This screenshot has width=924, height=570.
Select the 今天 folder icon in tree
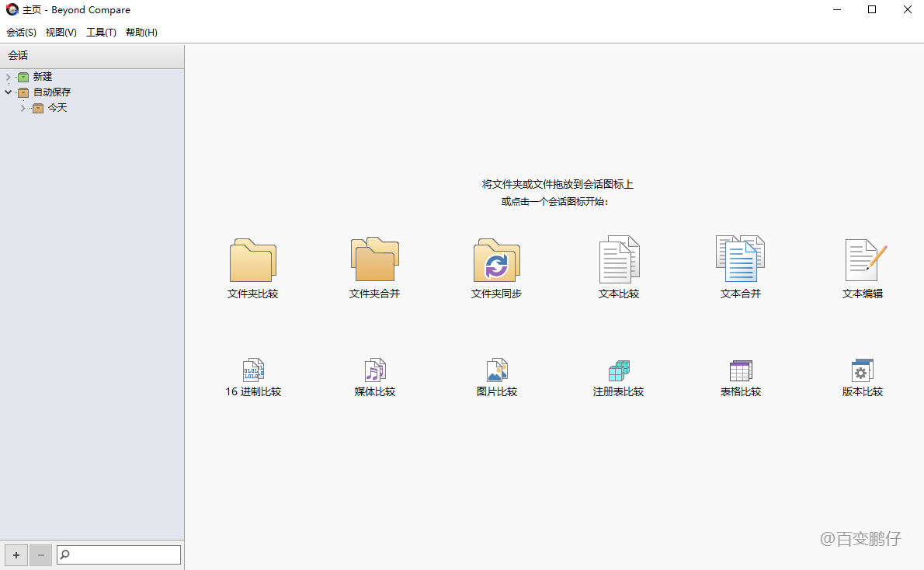coord(38,108)
